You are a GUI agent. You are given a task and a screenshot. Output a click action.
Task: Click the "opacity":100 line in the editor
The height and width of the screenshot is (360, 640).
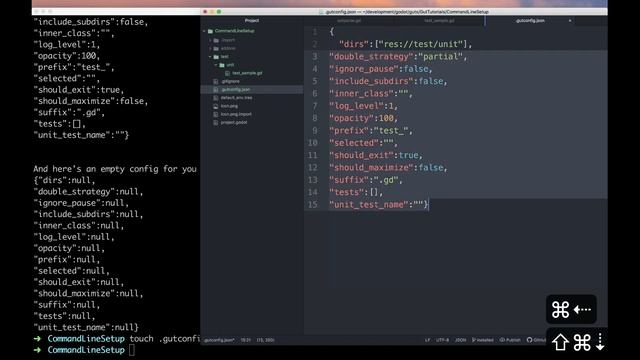pyautogui.click(x=363, y=118)
